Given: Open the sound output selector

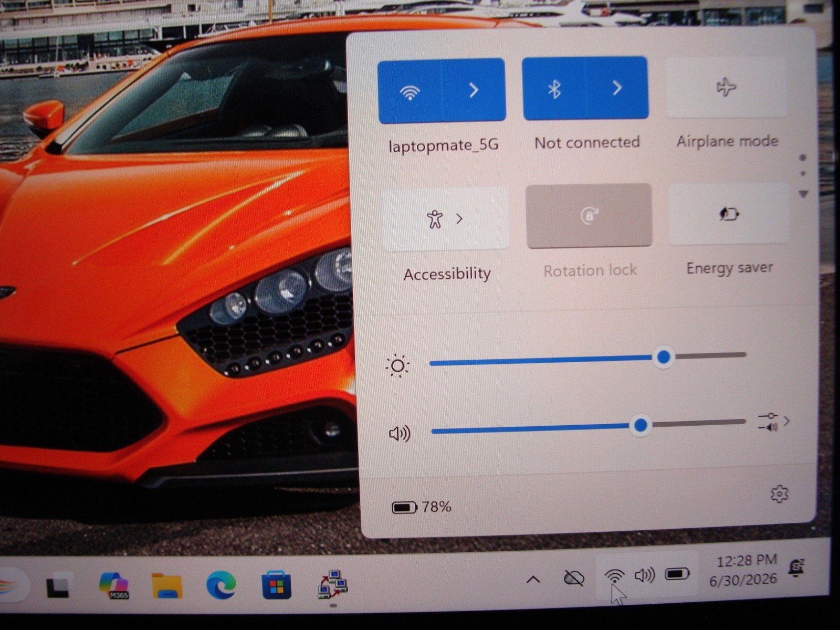Looking at the screenshot, I should pos(774,422).
